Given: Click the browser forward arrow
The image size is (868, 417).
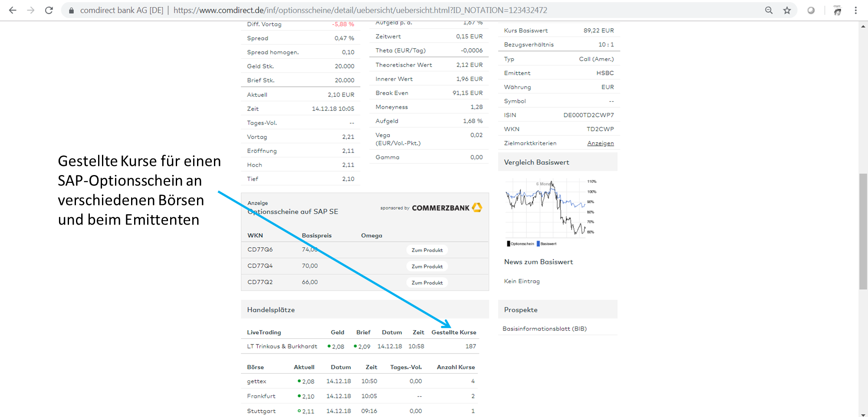Looking at the screenshot, I should point(31,10).
